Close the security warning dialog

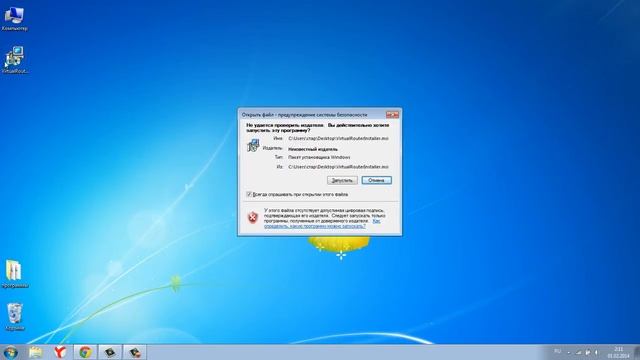[x=392, y=115]
